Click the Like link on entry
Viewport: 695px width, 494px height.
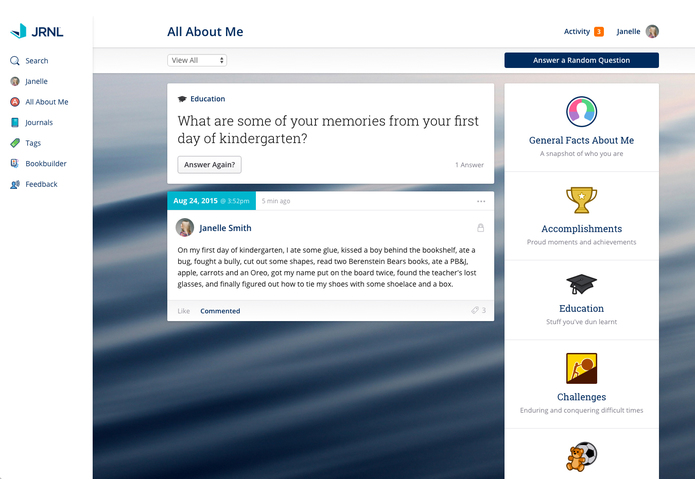click(x=184, y=311)
